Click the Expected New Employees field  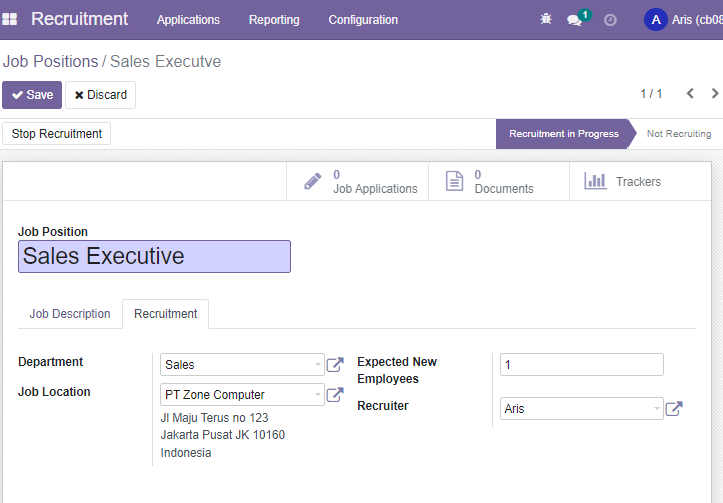click(x=581, y=365)
